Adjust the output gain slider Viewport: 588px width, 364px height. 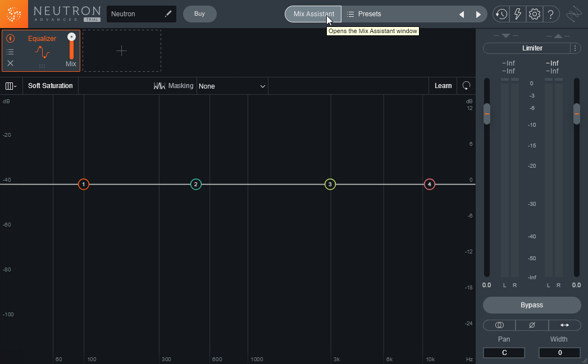pyautogui.click(x=577, y=114)
